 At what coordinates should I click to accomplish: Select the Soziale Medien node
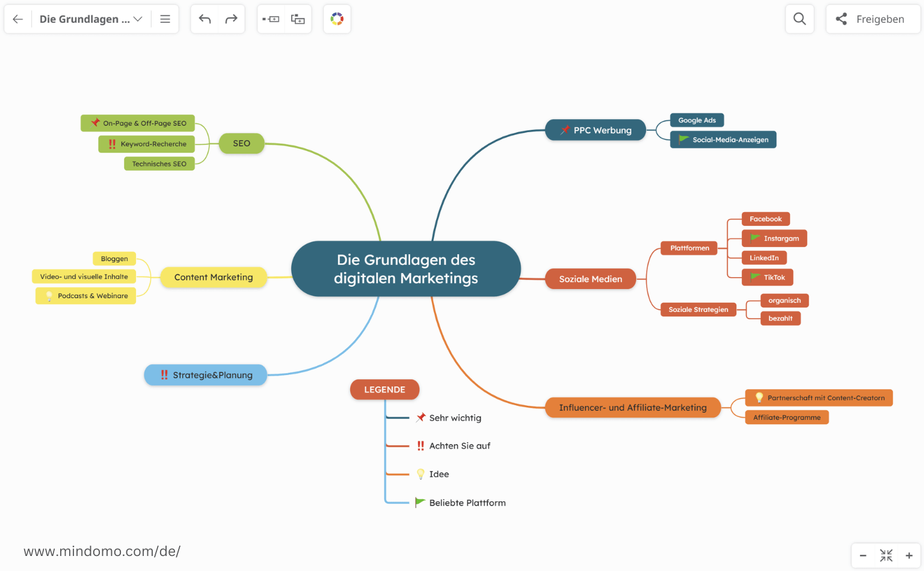pos(591,279)
